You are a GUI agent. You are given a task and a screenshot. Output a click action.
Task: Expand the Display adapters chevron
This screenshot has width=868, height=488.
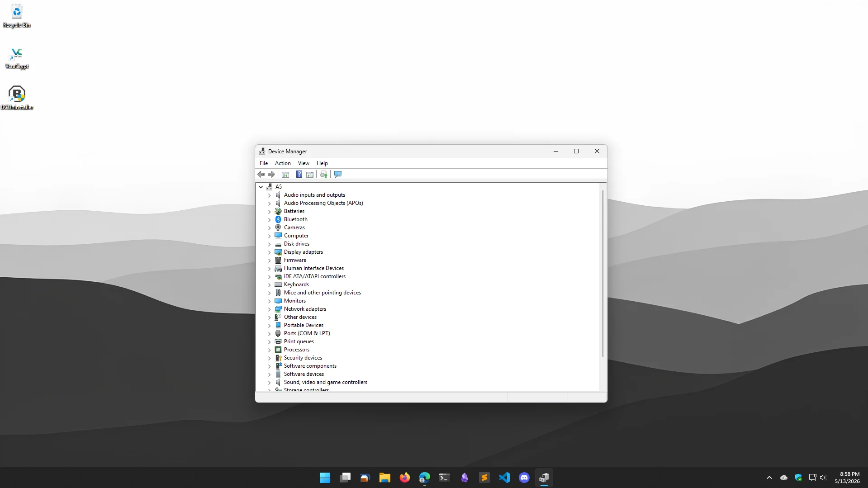pos(270,252)
